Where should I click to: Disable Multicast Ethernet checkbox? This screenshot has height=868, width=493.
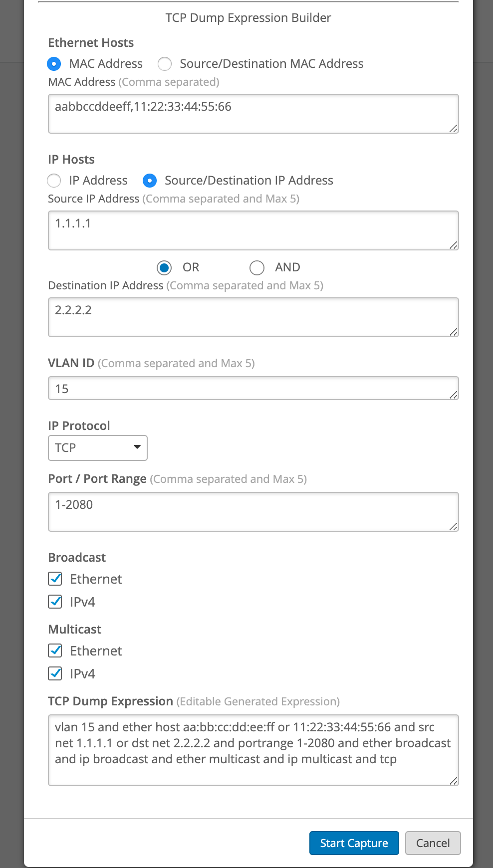point(55,651)
